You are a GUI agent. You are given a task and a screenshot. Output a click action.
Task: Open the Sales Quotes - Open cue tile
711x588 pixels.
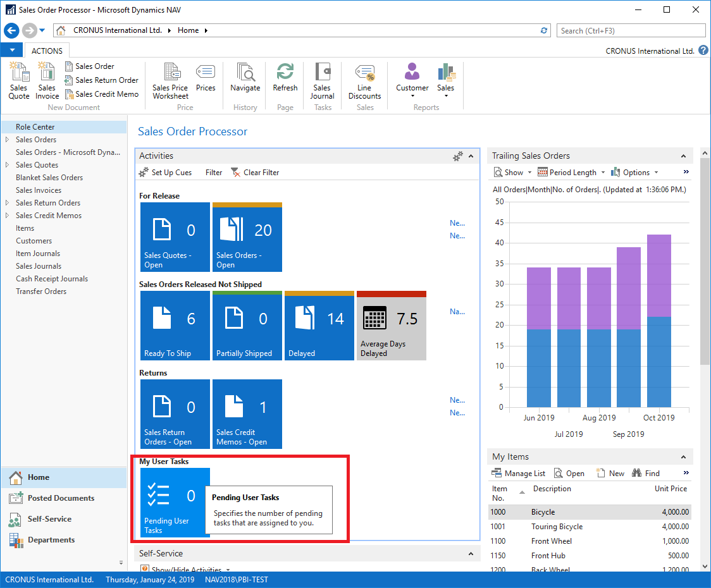click(175, 237)
